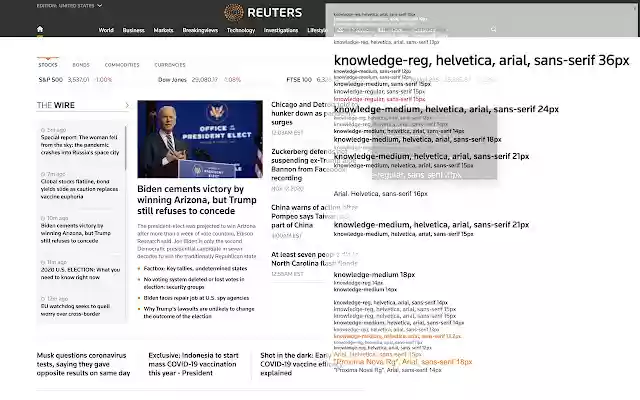This screenshot has width=640, height=400.
Task: Click the search magnifier icon
Action: click(493, 29)
